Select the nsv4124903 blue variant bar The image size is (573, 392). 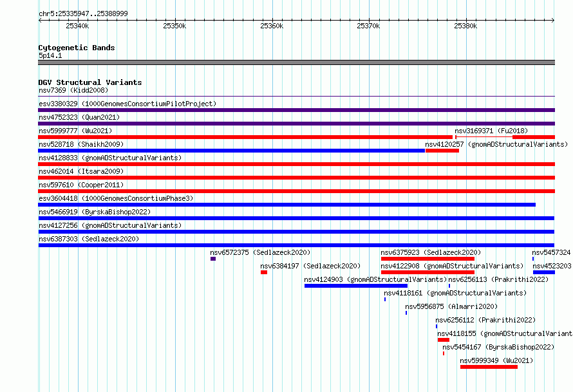click(356, 286)
